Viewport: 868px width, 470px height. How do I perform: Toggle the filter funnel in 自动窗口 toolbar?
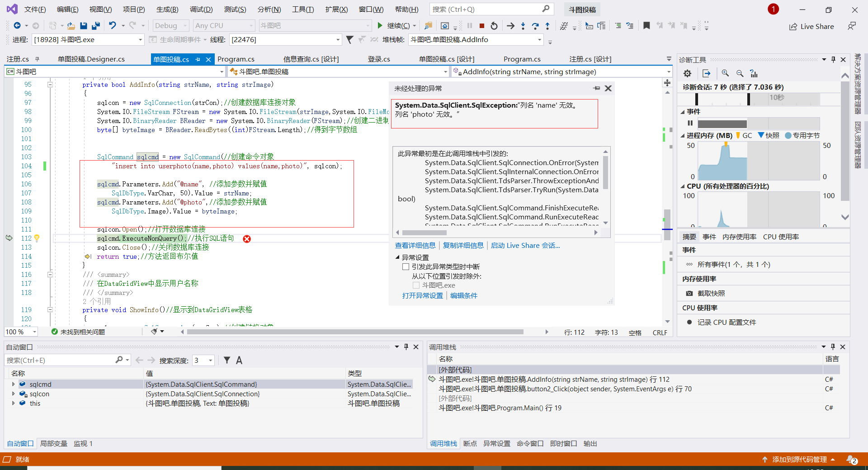click(x=227, y=360)
